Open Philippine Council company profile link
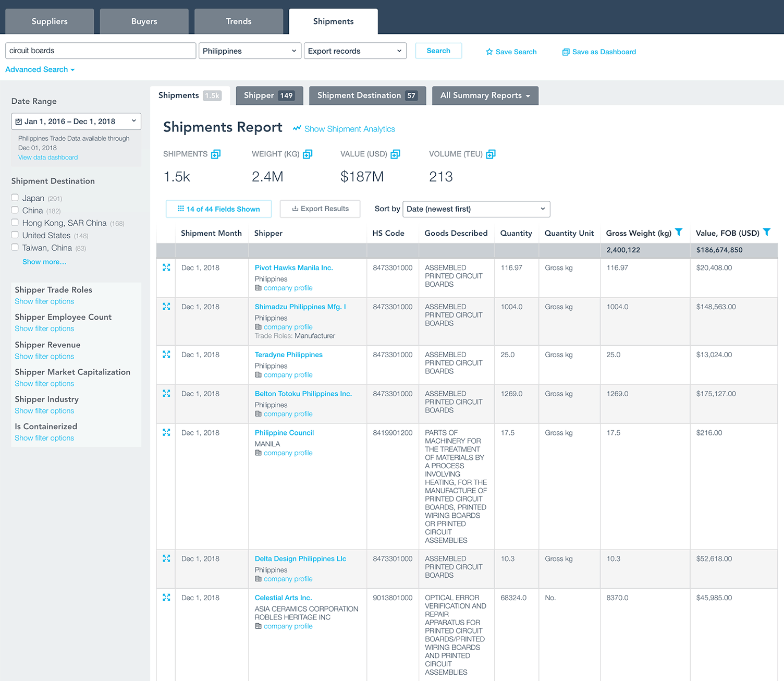 [x=288, y=453]
